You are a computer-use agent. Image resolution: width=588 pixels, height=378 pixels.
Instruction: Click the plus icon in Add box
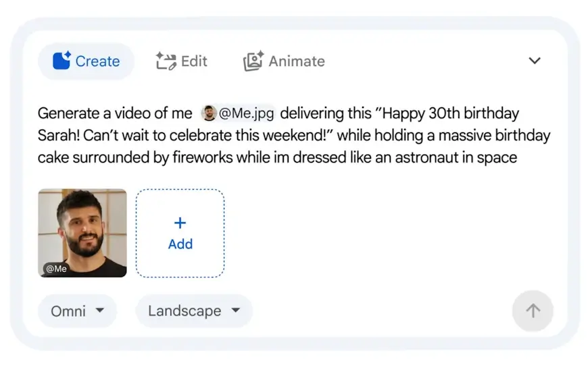tap(180, 223)
